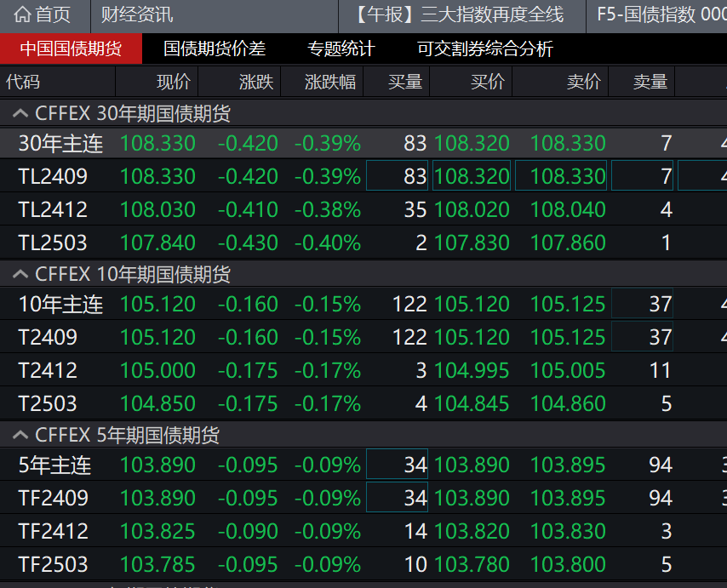Click TF2503 ask price 103.800
Viewport: 727px width, 588px height.
(568, 564)
